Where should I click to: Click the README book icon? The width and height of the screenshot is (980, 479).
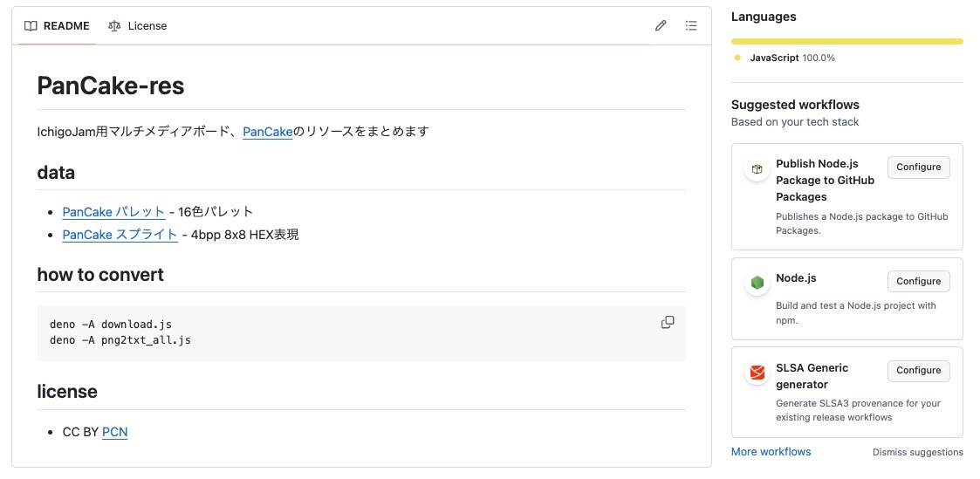click(31, 26)
